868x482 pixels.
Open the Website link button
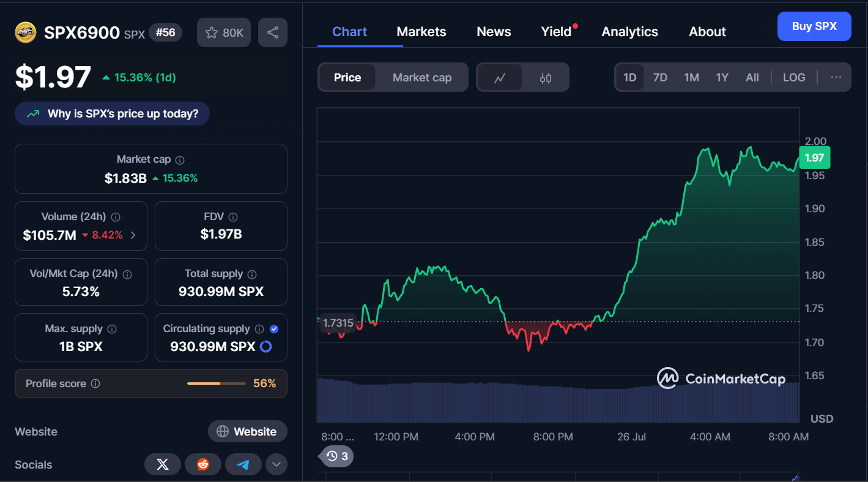pyautogui.click(x=247, y=431)
